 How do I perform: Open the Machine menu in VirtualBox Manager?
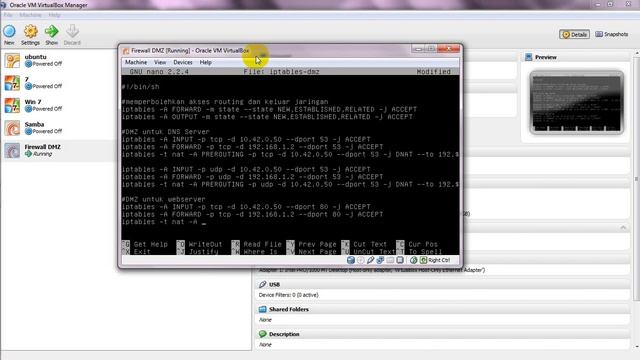click(30, 15)
